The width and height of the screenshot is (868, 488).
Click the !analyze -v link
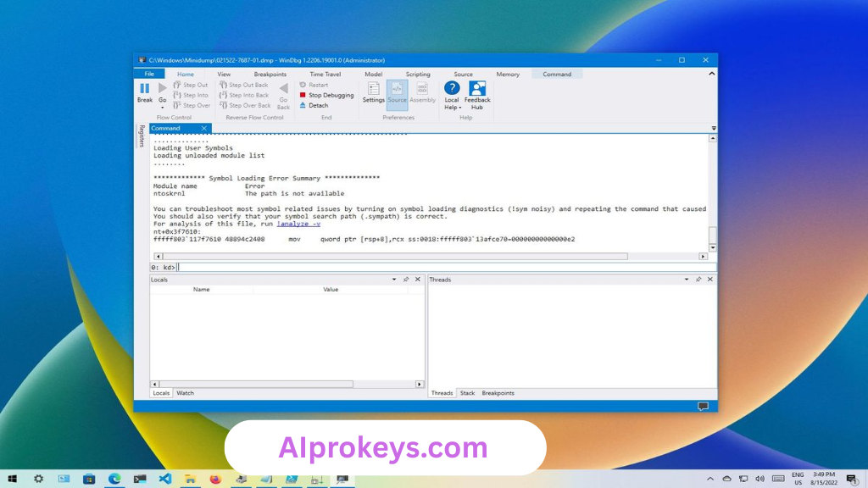(x=298, y=224)
